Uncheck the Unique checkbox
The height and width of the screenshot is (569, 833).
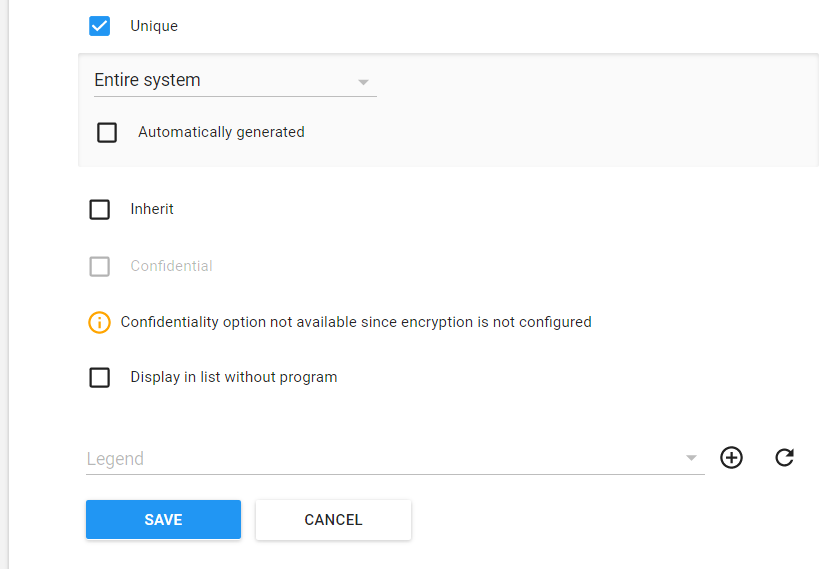click(99, 26)
